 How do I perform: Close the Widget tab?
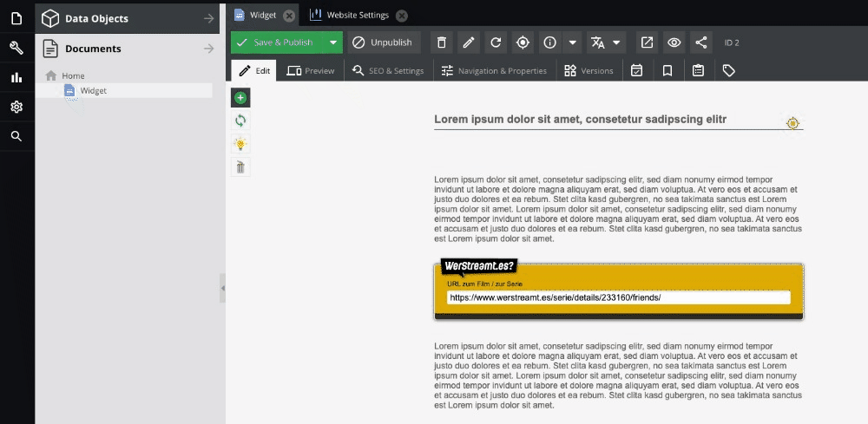(289, 16)
